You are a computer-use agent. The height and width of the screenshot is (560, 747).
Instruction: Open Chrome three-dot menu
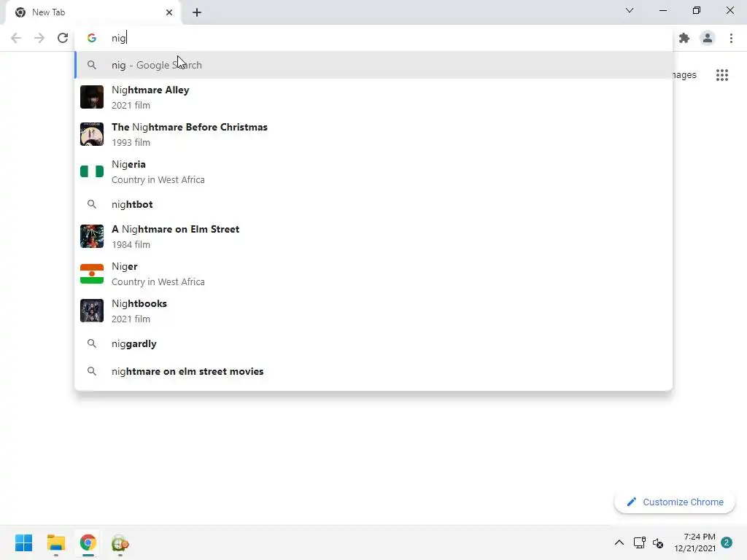pyautogui.click(x=731, y=38)
